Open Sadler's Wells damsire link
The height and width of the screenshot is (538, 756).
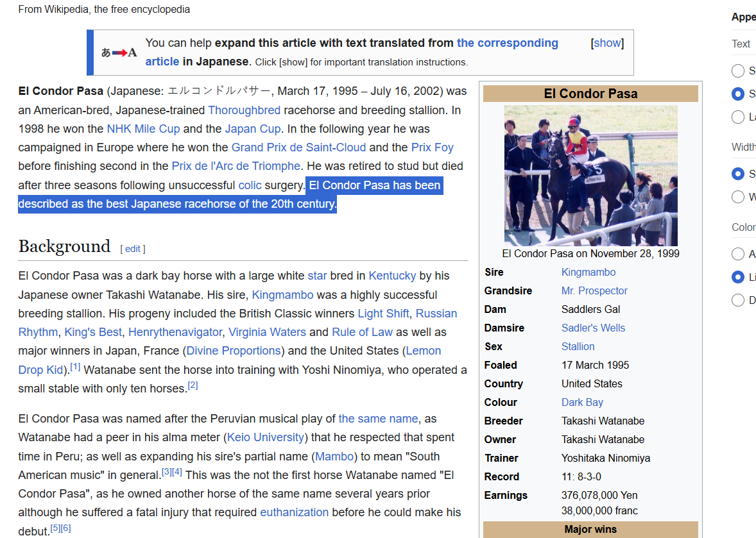pyautogui.click(x=593, y=328)
